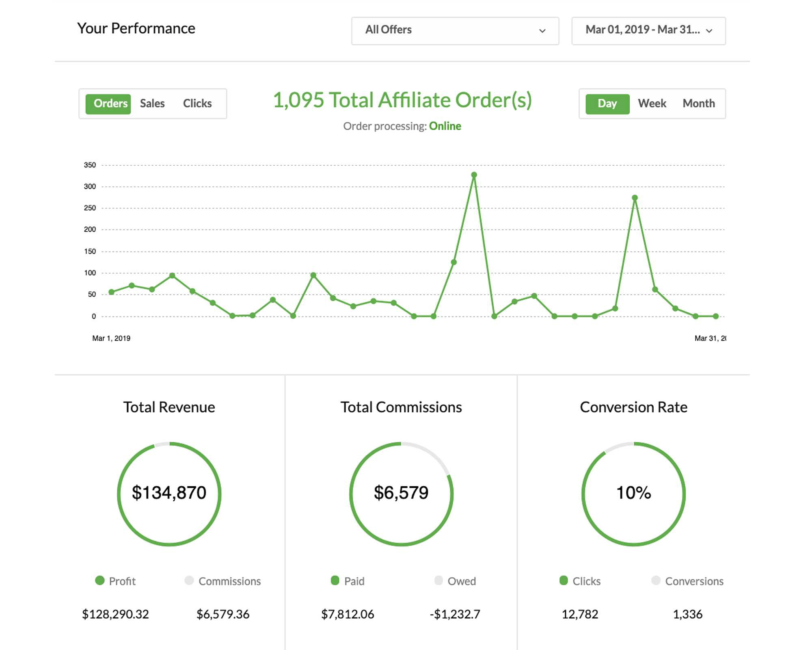This screenshot has height=650, width=812.
Task: Switch chart to Sales view
Action: coord(152,104)
